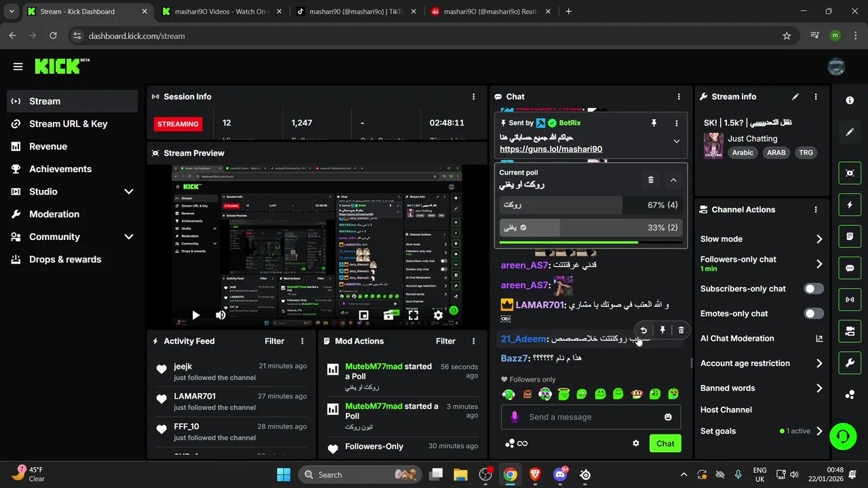Click Host Channel action
Viewport: 868px width, 488px height.
pyautogui.click(x=726, y=409)
